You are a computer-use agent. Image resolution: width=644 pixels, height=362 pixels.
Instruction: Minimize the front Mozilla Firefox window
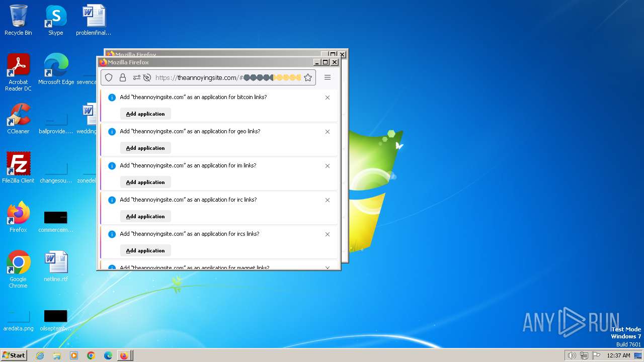pyautogui.click(x=317, y=62)
